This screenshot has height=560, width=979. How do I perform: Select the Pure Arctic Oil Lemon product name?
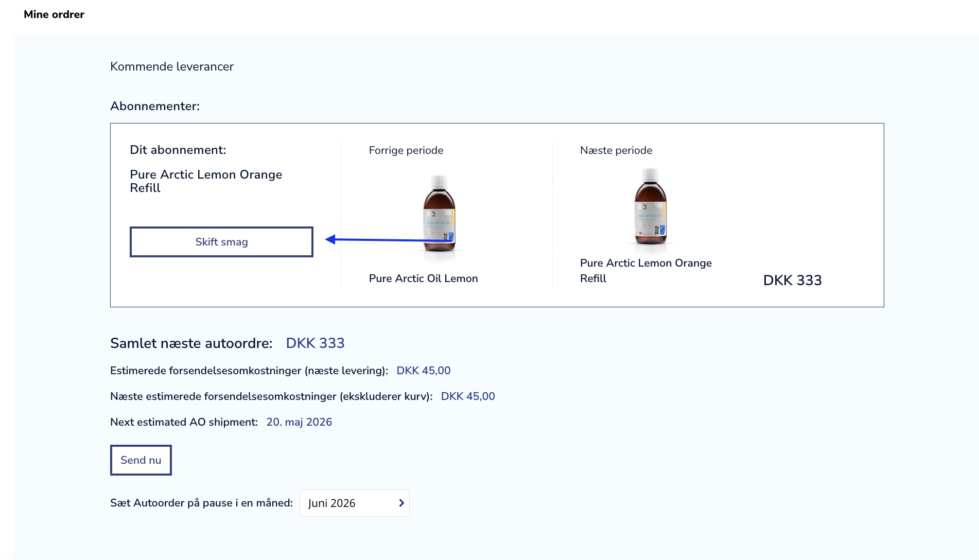click(423, 278)
